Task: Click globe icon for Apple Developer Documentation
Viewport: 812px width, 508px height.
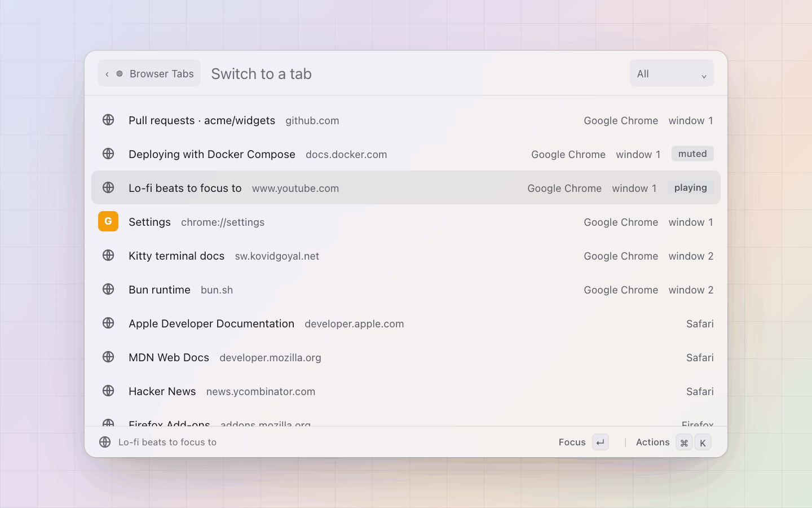Action: pyautogui.click(x=108, y=323)
